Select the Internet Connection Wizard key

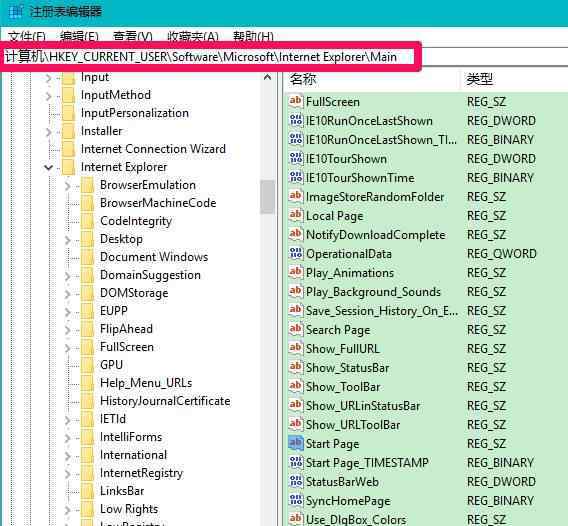153,149
